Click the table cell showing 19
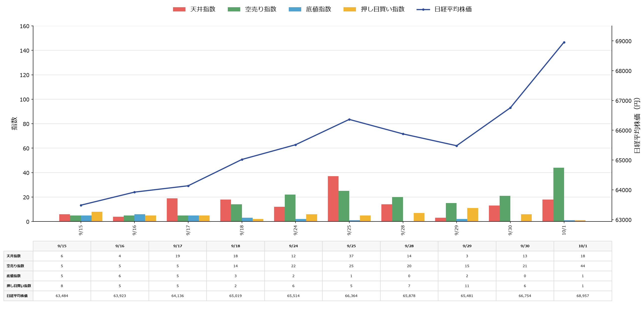The image size is (644, 317). 178,256
